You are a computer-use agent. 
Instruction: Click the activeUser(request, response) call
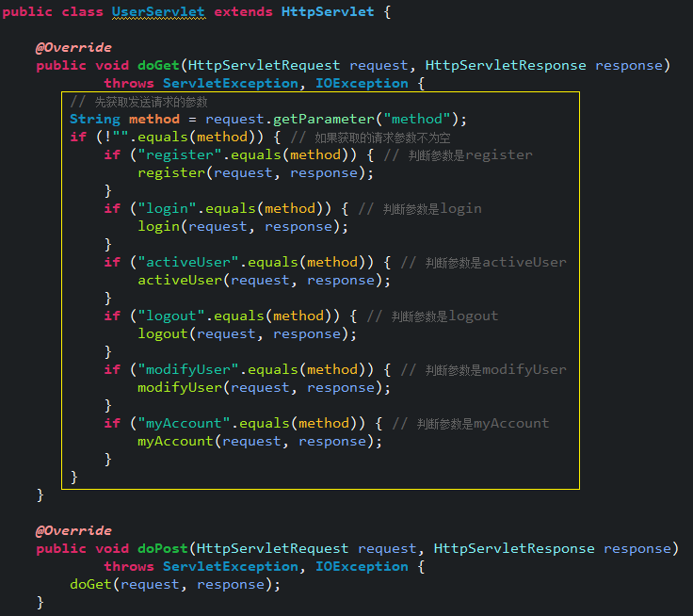point(264,281)
